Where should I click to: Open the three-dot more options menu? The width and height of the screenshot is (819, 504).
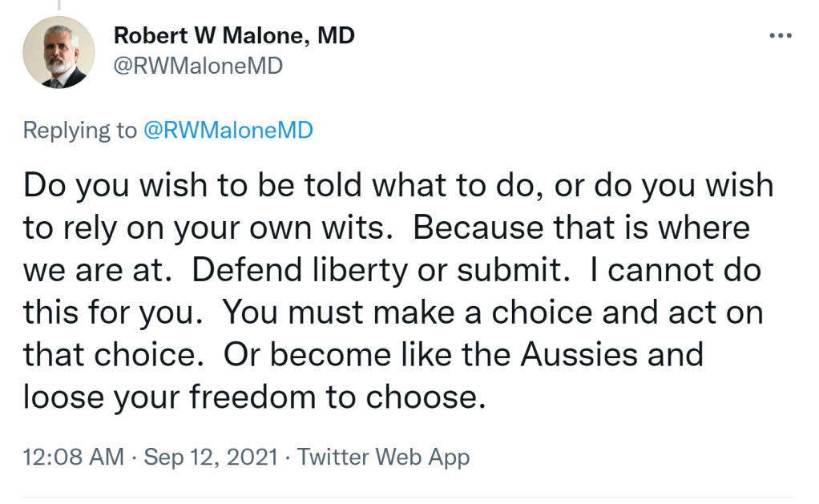coord(780,36)
